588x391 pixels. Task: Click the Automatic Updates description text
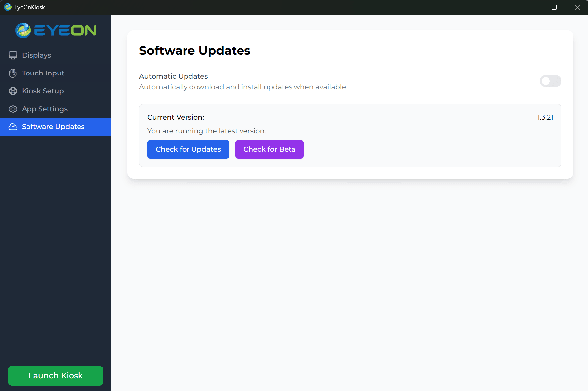click(242, 87)
